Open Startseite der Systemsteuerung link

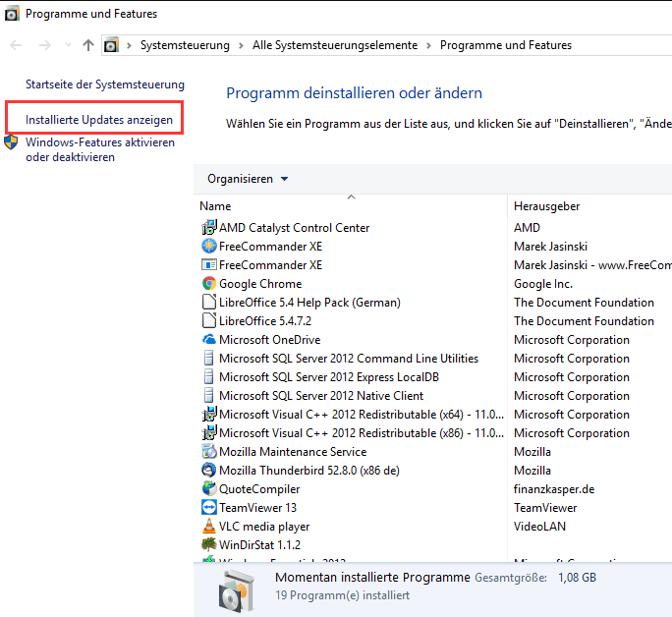pyautogui.click(x=105, y=84)
